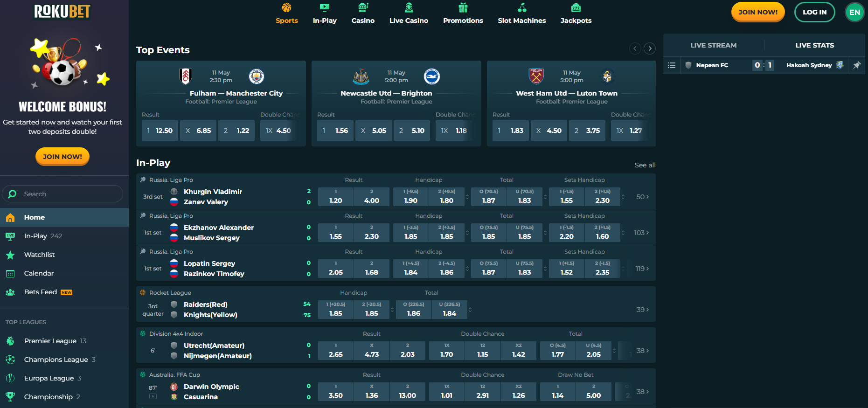Select West Ham win odds 1.83
The image size is (868, 408).
(511, 131)
